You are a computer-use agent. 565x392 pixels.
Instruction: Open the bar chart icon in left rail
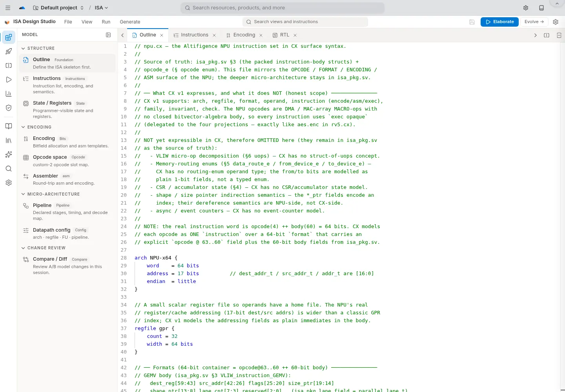point(9,94)
